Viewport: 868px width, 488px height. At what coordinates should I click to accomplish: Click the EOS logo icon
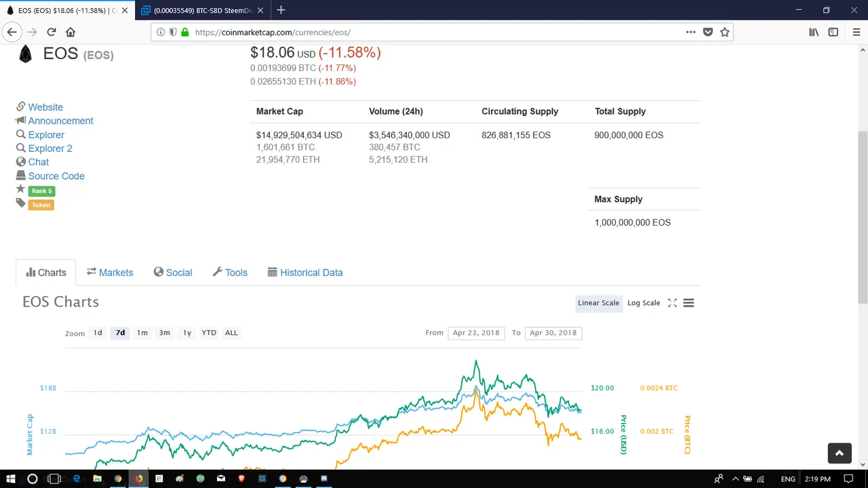point(26,54)
